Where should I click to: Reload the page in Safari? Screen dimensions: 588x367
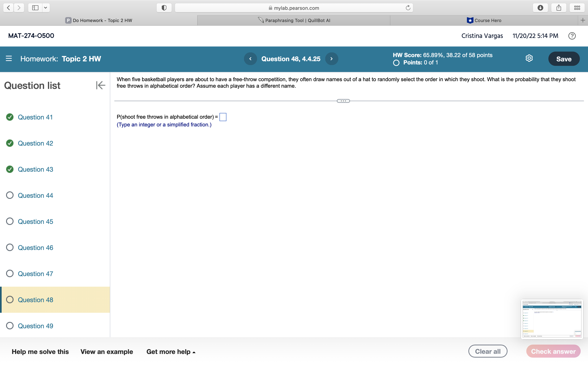coord(408,8)
